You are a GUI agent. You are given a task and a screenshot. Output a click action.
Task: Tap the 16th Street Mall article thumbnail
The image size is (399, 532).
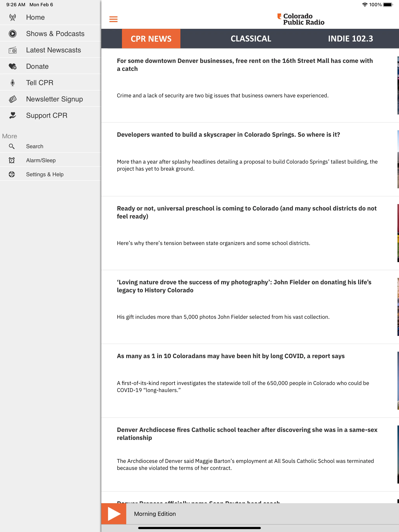[398, 85]
